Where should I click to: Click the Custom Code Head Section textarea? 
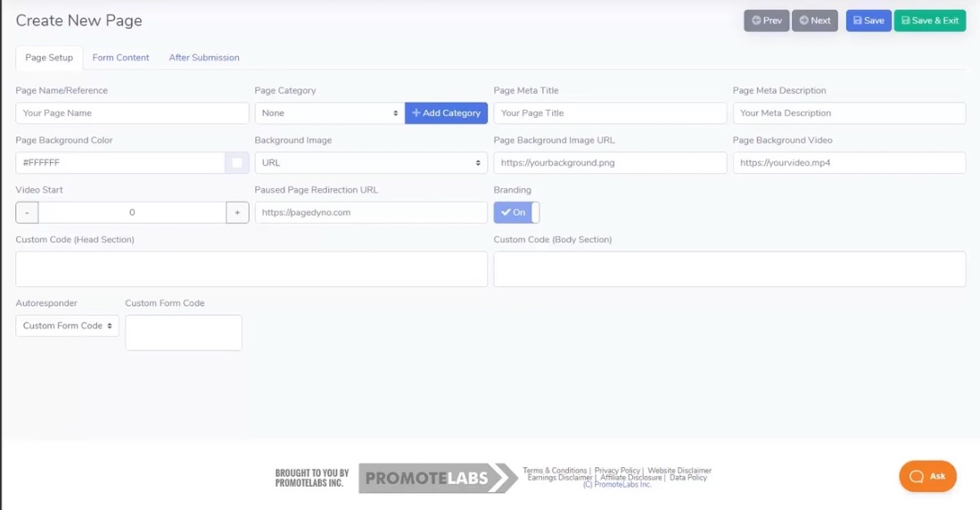[x=251, y=268]
